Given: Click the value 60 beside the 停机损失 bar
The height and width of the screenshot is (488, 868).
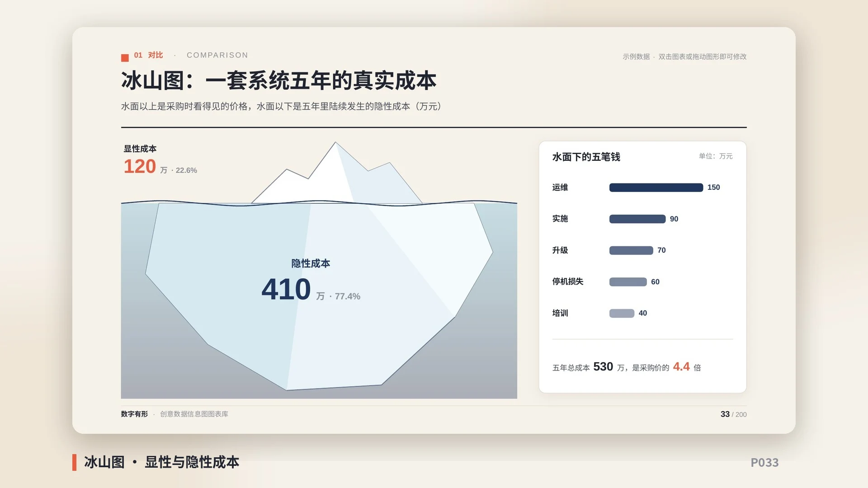Looking at the screenshot, I should tap(655, 282).
